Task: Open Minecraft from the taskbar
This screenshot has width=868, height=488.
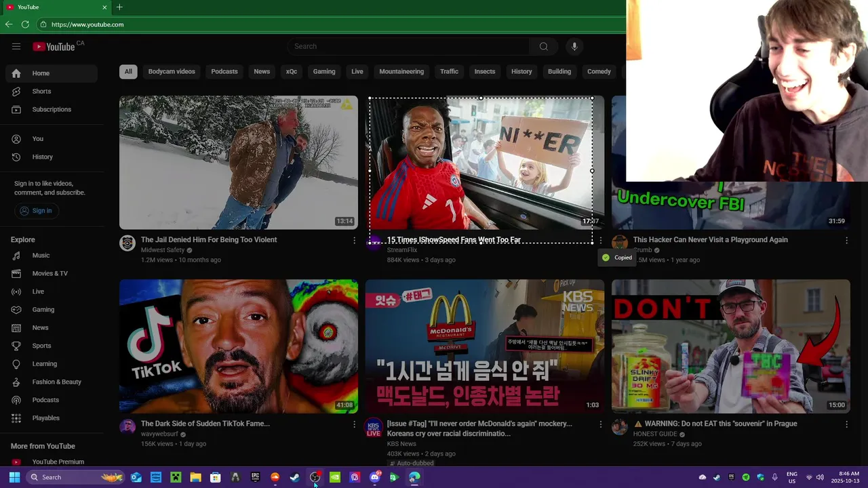Action: pos(176,477)
